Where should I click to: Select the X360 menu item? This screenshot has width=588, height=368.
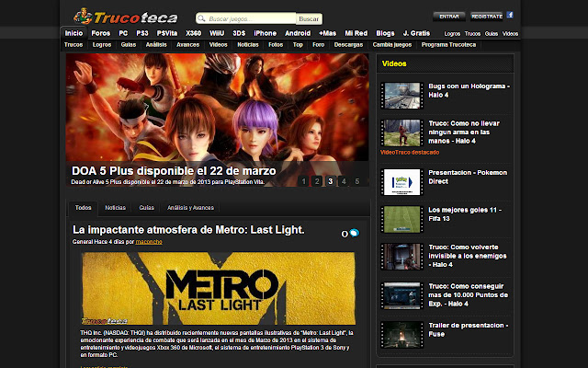click(193, 33)
